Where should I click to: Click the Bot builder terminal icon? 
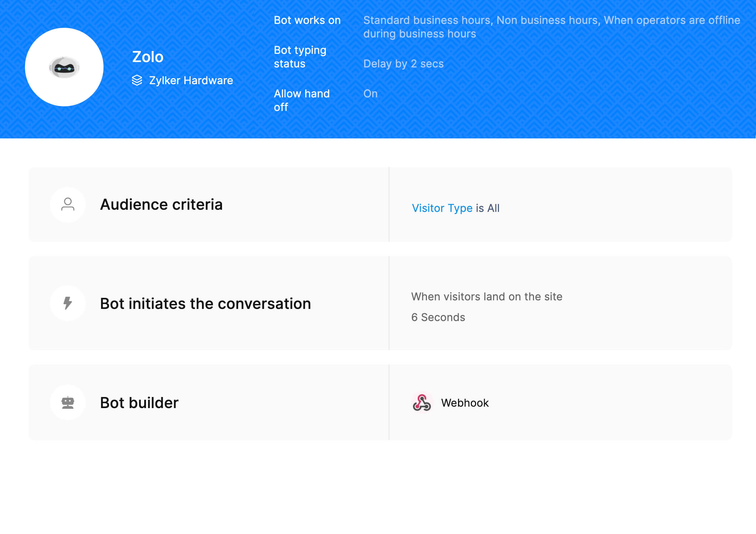coord(68,402)
